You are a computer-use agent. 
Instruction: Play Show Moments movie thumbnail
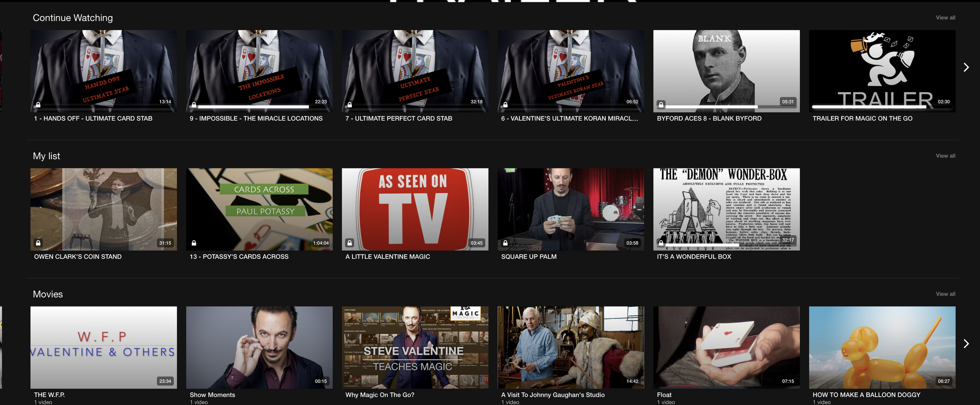point(259,347)
